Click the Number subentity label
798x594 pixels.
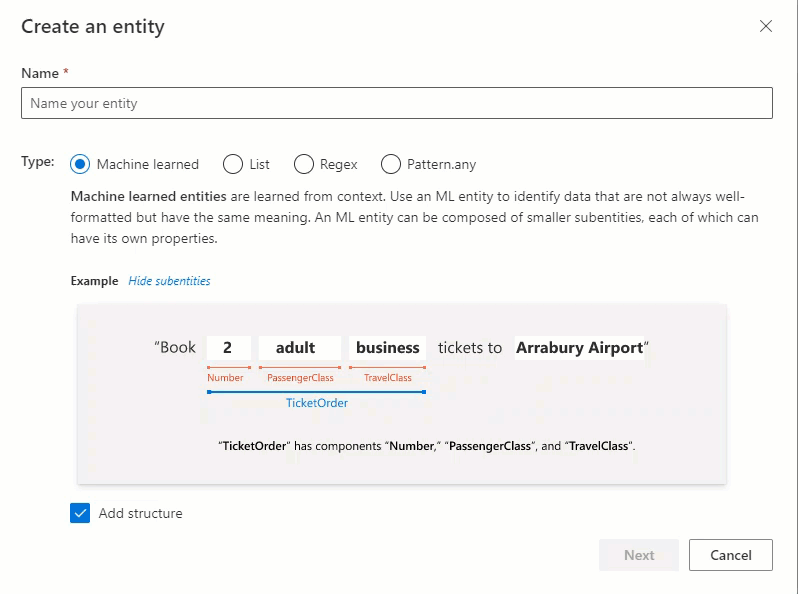225,378
